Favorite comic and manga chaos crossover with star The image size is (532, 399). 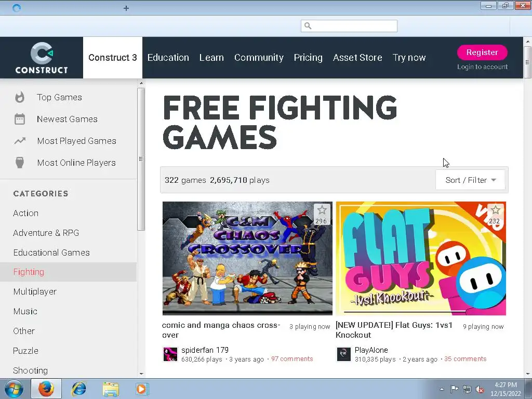[x=322, y=215]
